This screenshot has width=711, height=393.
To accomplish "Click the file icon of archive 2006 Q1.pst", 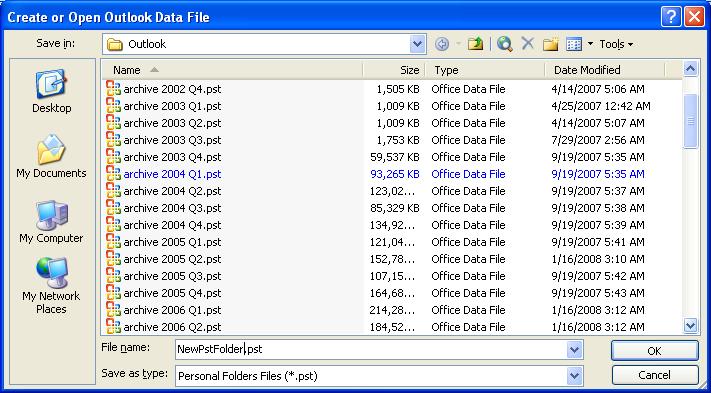I will (113, 309).
